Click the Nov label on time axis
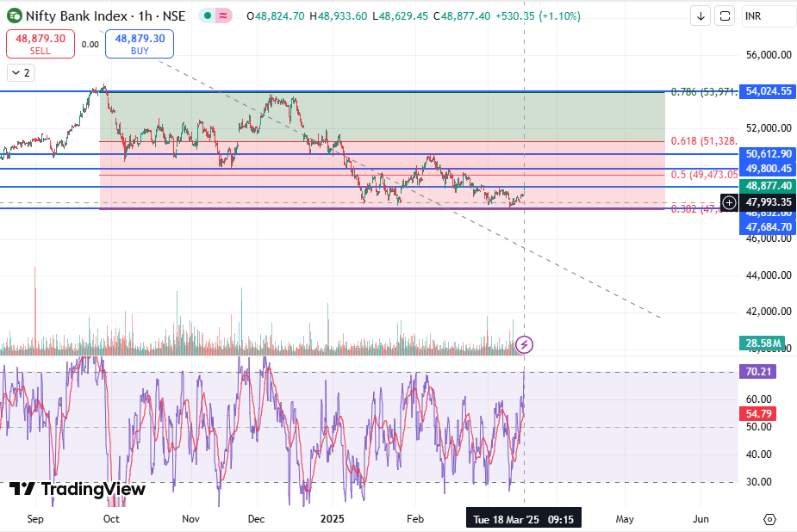The height and width of the screenshot is (532, 797). (x=190, y=519)
